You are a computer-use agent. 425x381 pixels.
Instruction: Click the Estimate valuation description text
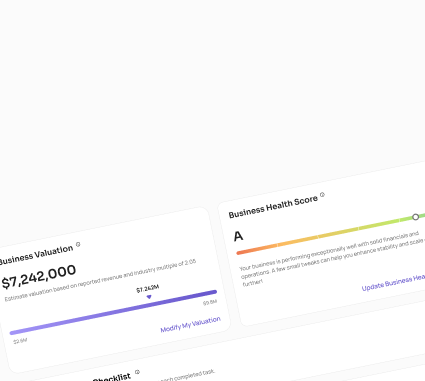100,280
